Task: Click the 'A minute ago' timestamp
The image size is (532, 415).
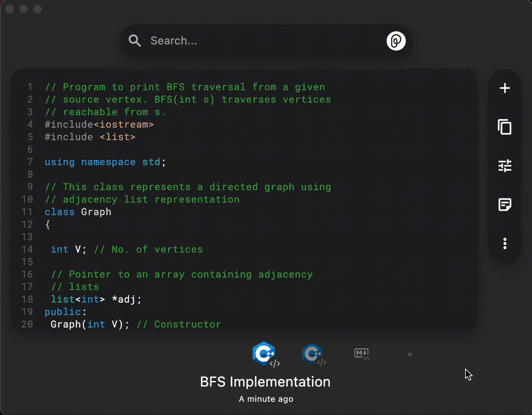Action: [266, 399]
